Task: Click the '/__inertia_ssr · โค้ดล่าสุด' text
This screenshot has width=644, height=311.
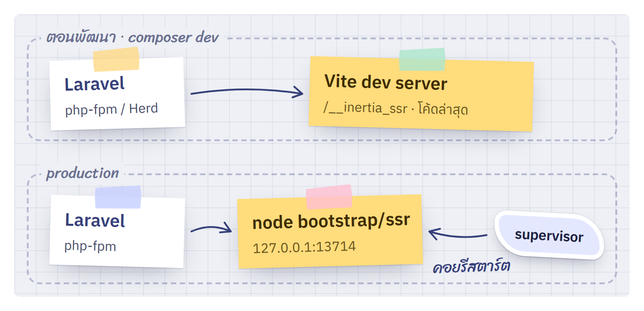Action: click(x=396, y=109)
